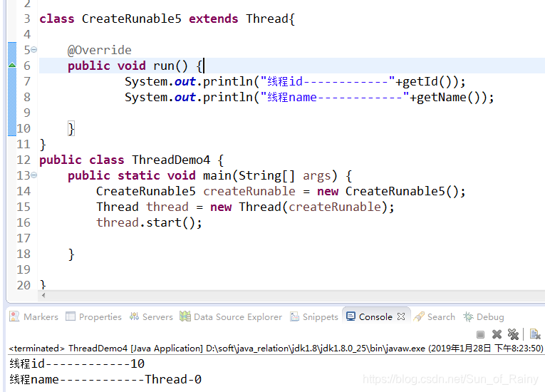Open the Servers tab
Image resolution: width=545 pixels, height=392 pixels.
pos(151,317)
